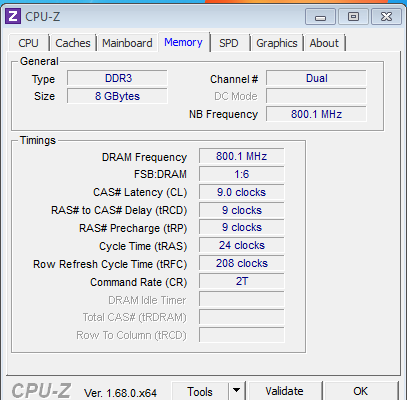Click the Channel # field showing Dual
The image size is (407, 400).
(x=316, y=78)
